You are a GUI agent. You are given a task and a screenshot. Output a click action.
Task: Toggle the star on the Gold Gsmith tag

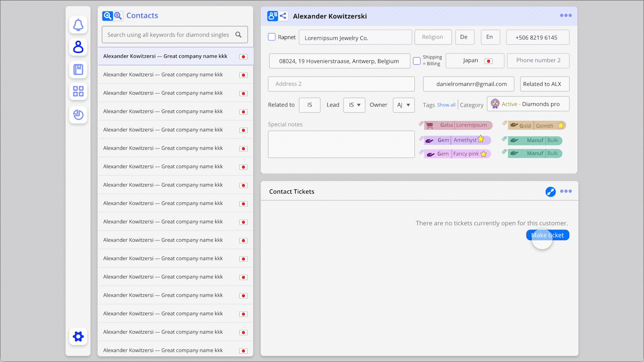coord(561,125)
